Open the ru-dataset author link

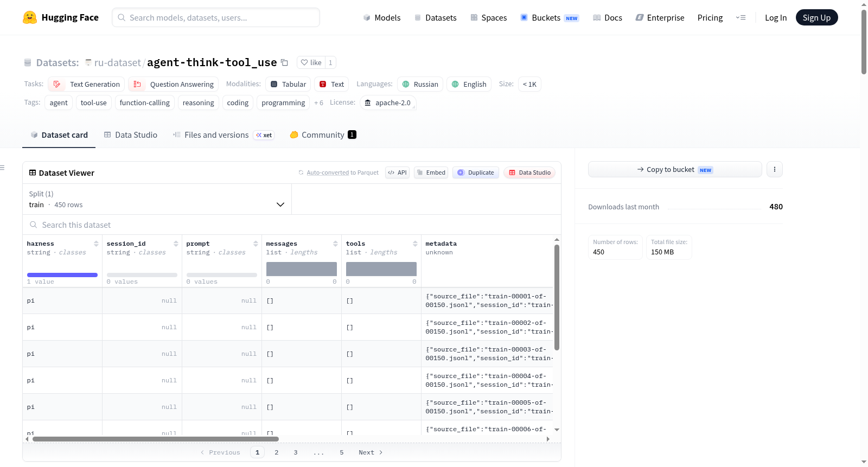[117, 62]
